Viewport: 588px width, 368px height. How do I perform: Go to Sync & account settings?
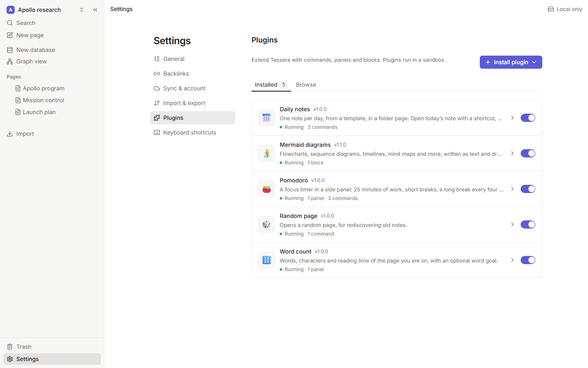pyautogui.click(x=193, y=88)
